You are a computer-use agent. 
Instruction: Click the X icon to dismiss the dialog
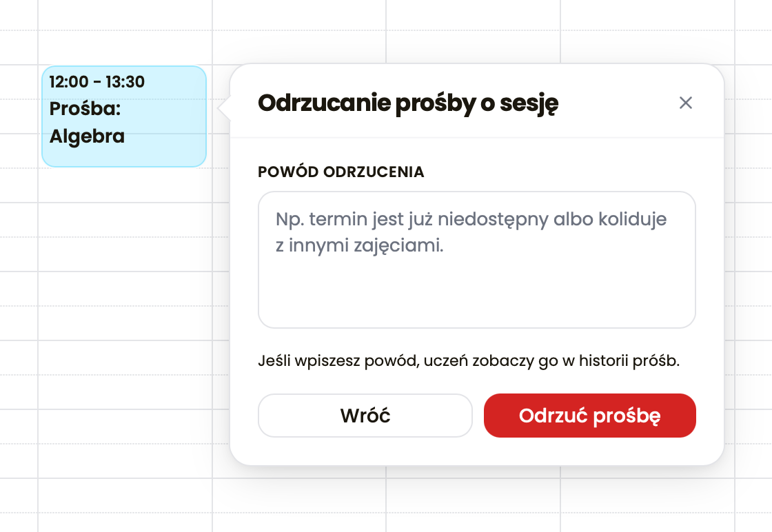coord(686,103)
